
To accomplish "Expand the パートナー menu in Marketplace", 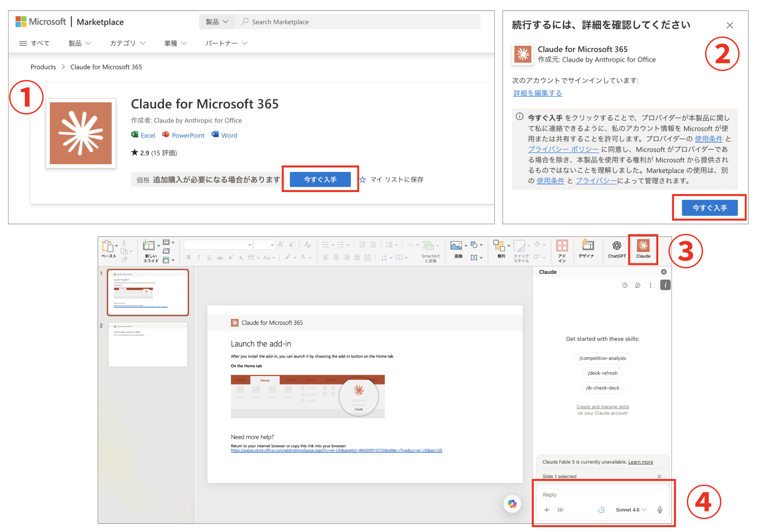I will coord(226,43).
